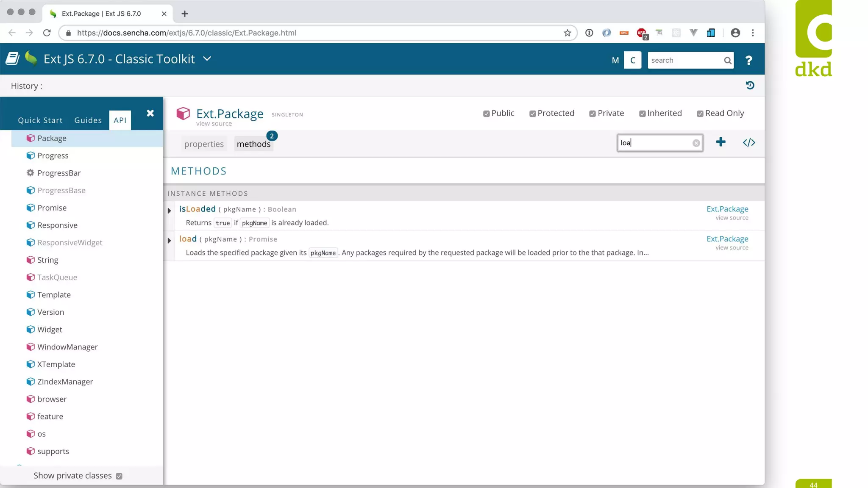This screenshot has height=488, width=868.
Task: Toggle the code view brackets icon
Action: pyautogui.click(x=749, y=143)
